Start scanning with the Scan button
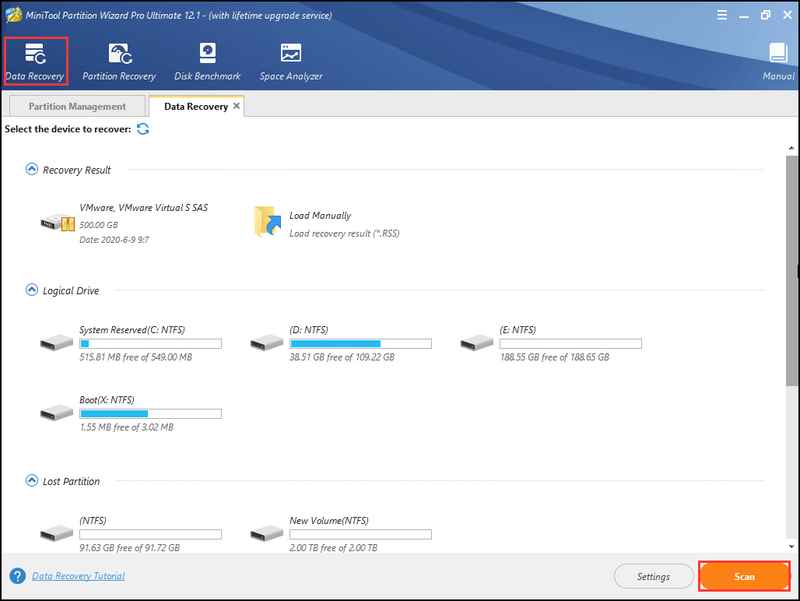The height and width of the screenshot is (601, 800). click(744, 577)
